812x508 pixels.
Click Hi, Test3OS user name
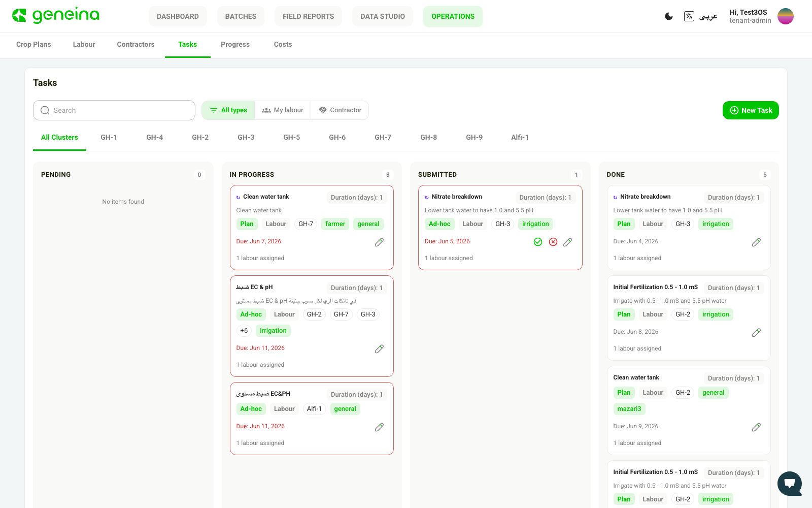pos(748,12)
